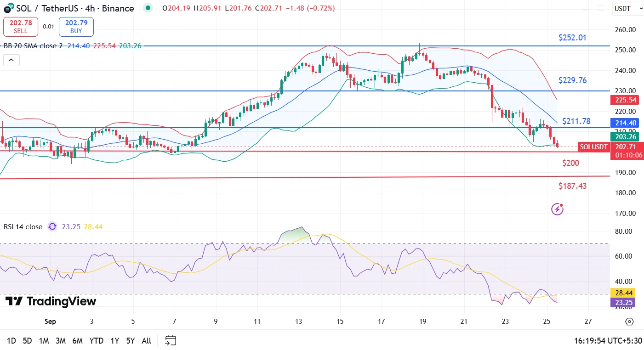Screen dimensions: 644x350
Task: Collapse the indicator legend with chevron
Action: (11, 60)
